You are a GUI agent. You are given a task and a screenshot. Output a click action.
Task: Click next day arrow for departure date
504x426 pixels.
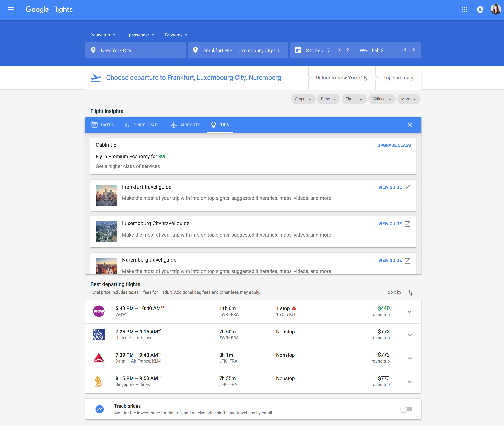click(x=348, y=50)
